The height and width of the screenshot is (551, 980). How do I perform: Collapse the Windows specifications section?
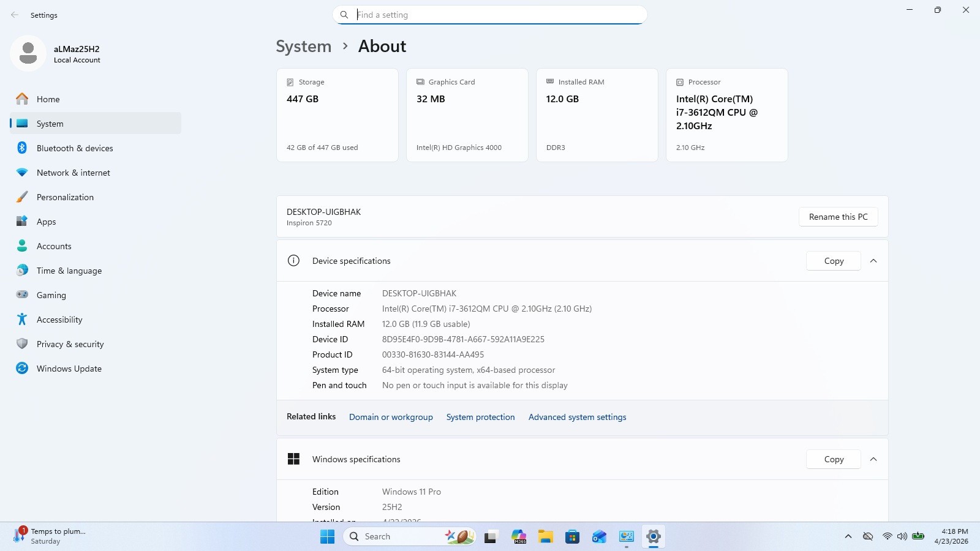tap(873, 459)
